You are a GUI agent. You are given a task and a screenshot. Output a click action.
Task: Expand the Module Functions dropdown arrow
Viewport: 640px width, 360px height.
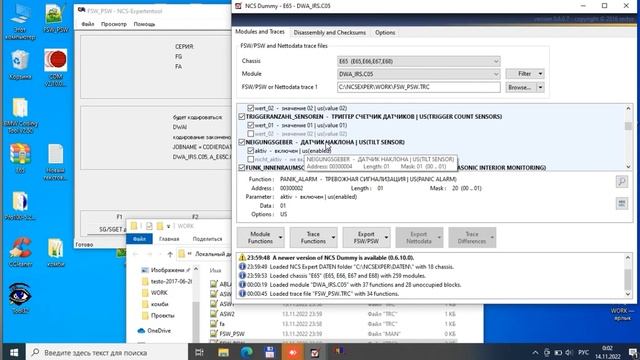point(280,238)
